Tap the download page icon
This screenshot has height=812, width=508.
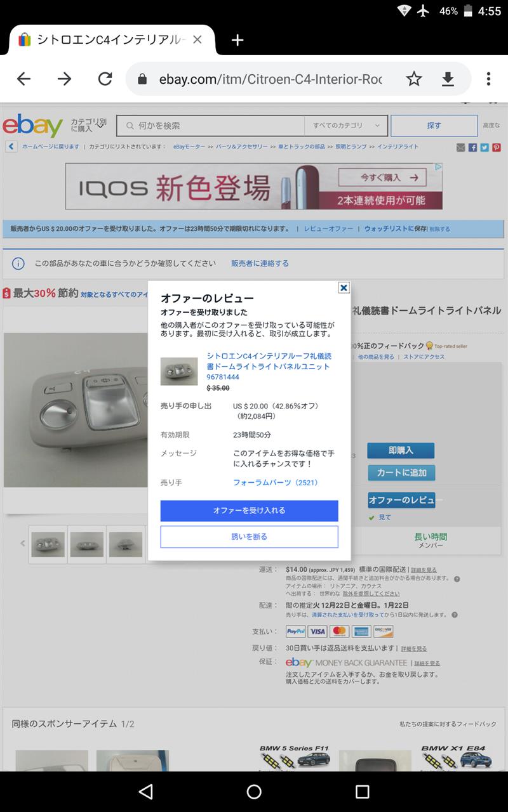pos(448,79)
